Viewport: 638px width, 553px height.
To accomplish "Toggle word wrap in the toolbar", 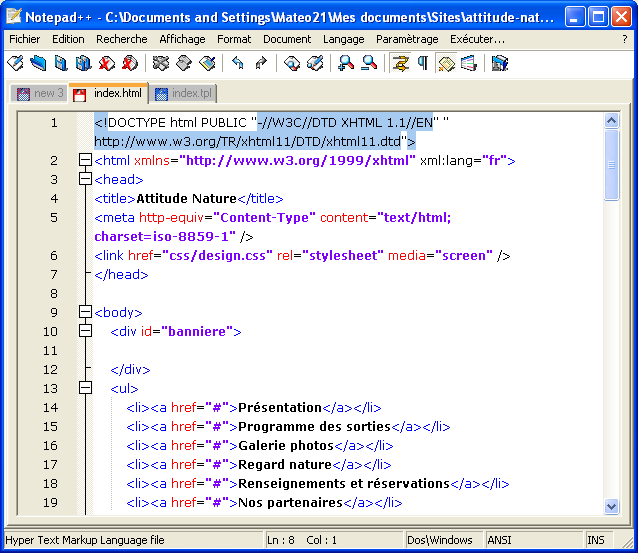I will 401,63.
